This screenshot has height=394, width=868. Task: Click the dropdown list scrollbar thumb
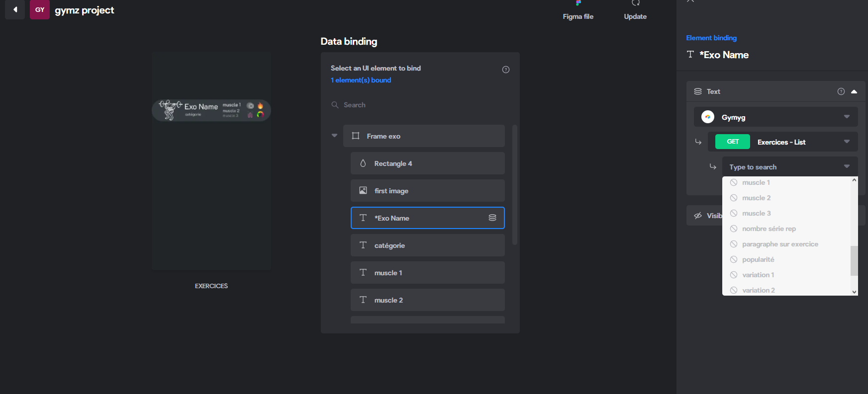854,260
